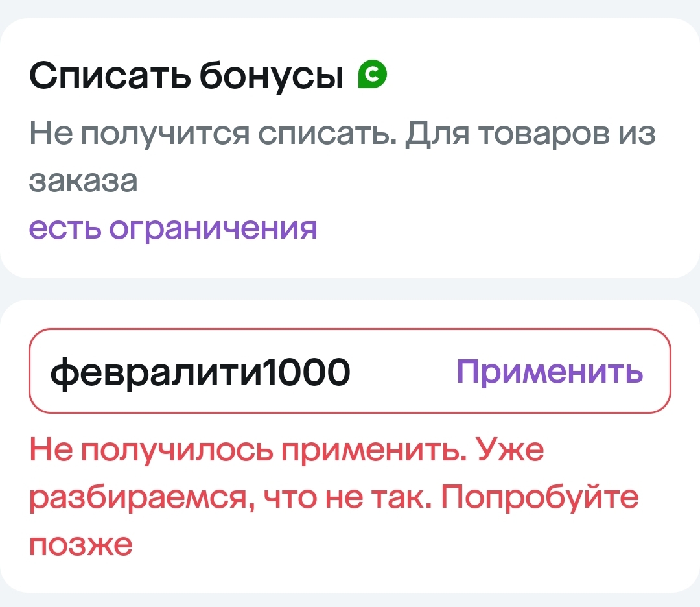Click the word "позже" ending the error text
The width and height of the screenshot is (700, 607).
click(x=80, y=543)
